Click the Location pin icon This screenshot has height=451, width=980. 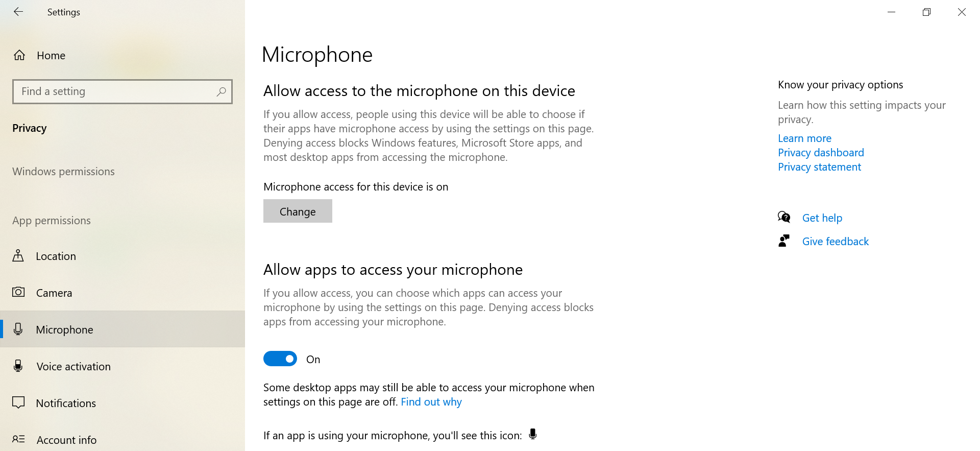18,256
